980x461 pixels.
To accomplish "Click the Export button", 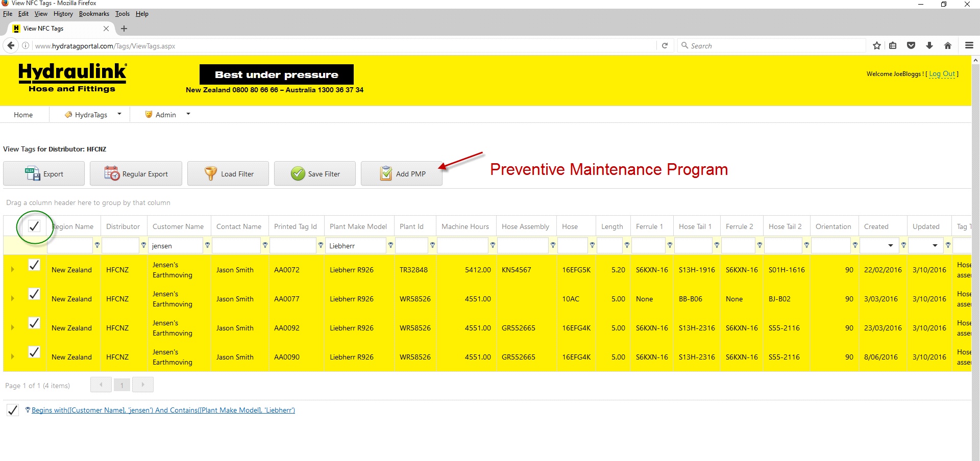I will [x=44, y=173].
